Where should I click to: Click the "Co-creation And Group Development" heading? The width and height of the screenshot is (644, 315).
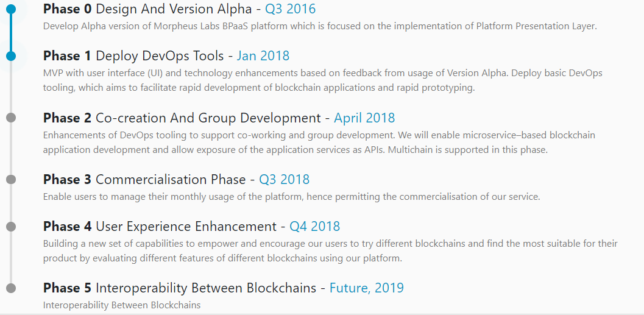tap(208, 118)
